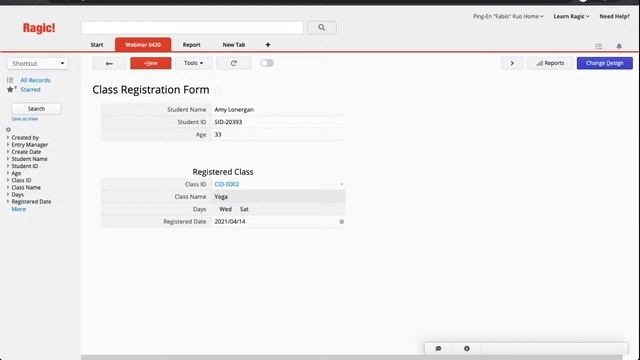This screenshot has width=640, height=360.
Task: Open the Registered Date calendar icon
Action: pos(342,222)
